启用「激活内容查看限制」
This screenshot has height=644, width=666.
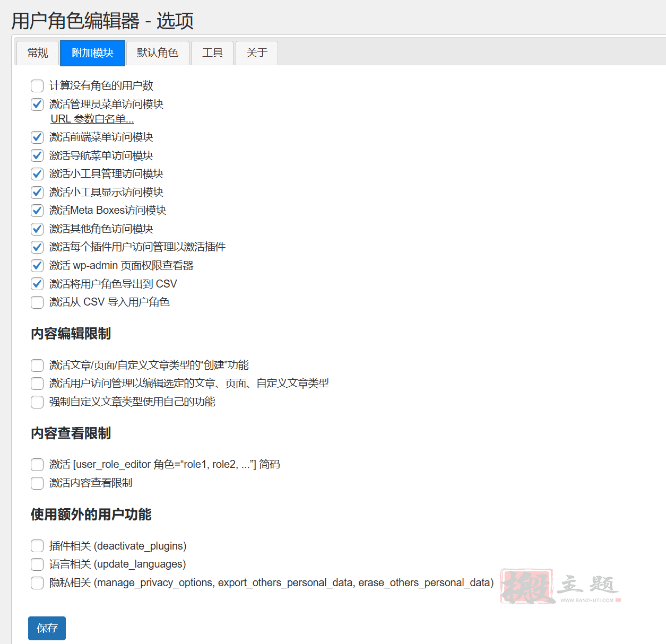37,483
